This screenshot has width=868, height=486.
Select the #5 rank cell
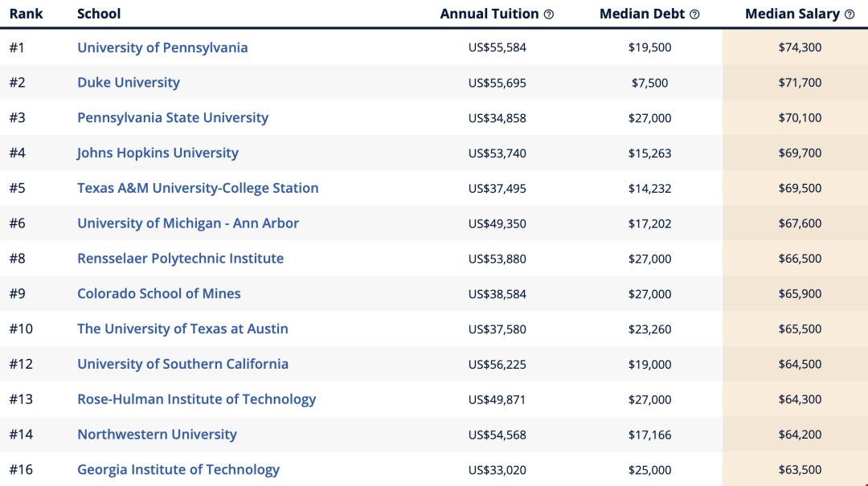point(17,188)
